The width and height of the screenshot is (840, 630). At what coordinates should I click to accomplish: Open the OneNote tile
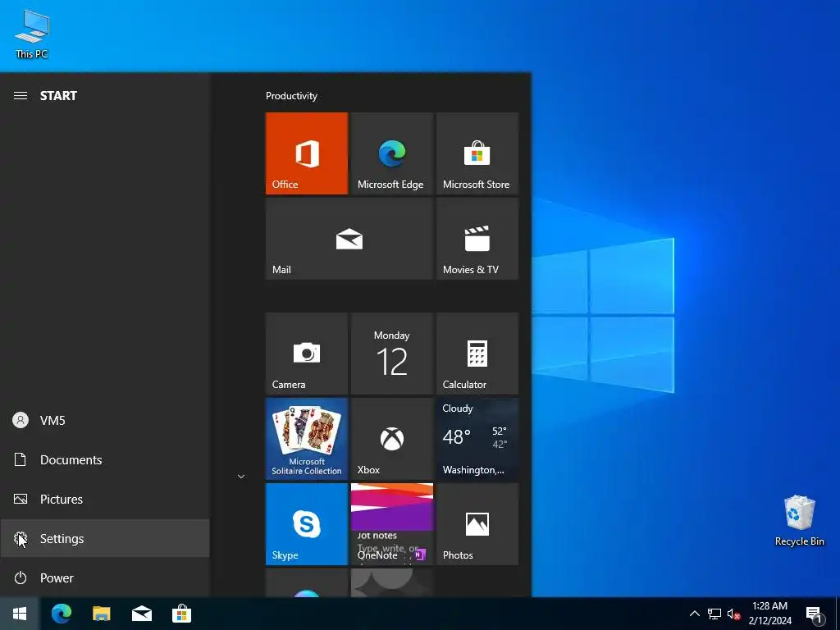391,524
